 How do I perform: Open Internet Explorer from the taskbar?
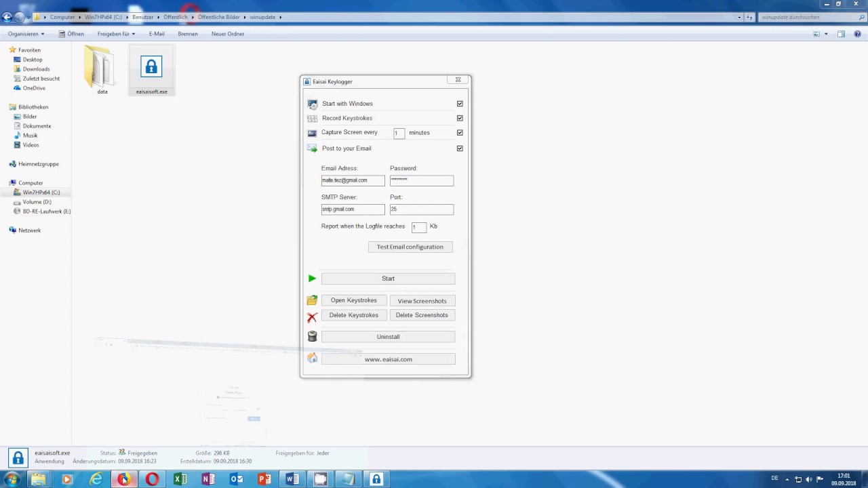pyautogui.click(x=96, y=479)
